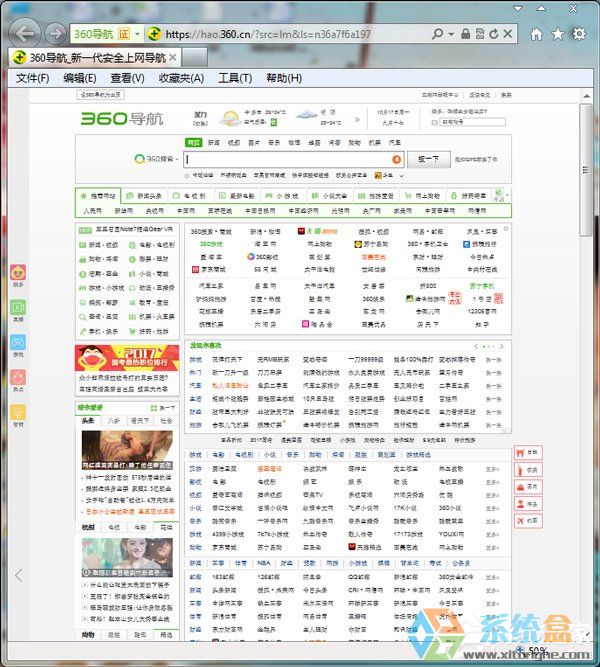Open the 12306官网 link
600x667 pixels.
[x=482, y=311]
